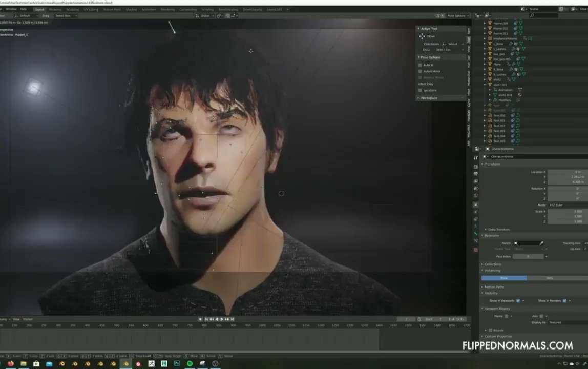This screenshot has height=369, width=588.
Task: Pick parent object with the eyedropper icon
Action: tap(541, 243)
